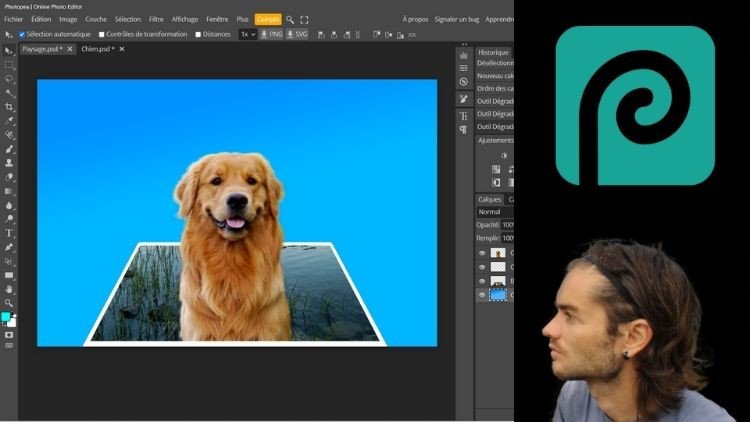Viewport: 750px width, 422px height.
Task: Export as PNG button
Action: point(270,34)
